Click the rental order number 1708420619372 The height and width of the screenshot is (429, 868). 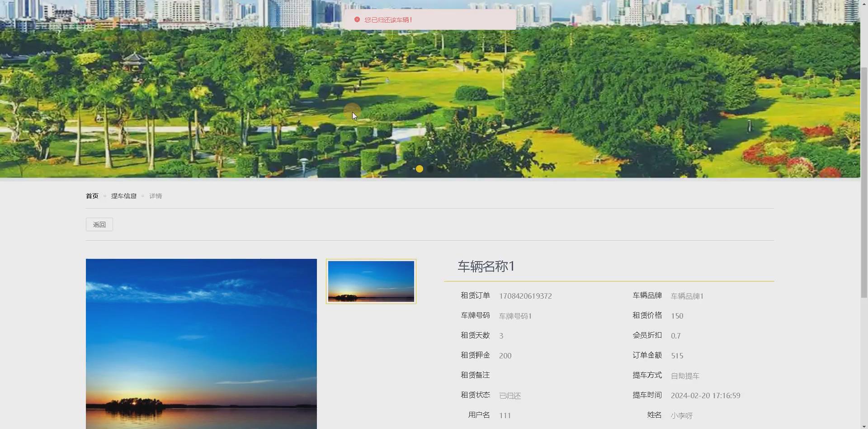[525, 296]
